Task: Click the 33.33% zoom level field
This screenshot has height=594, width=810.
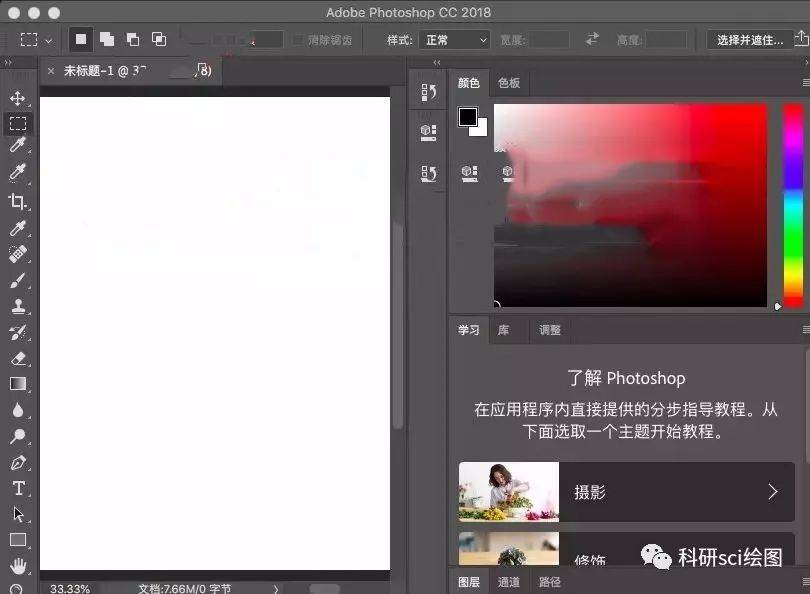Action: 70,588
